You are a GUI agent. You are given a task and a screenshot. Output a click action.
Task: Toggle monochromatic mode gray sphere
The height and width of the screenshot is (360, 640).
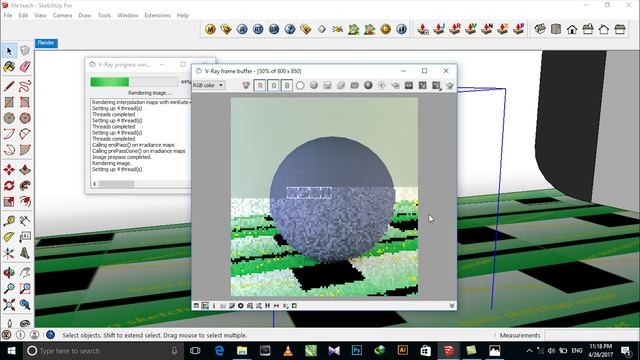pos(313,85)
